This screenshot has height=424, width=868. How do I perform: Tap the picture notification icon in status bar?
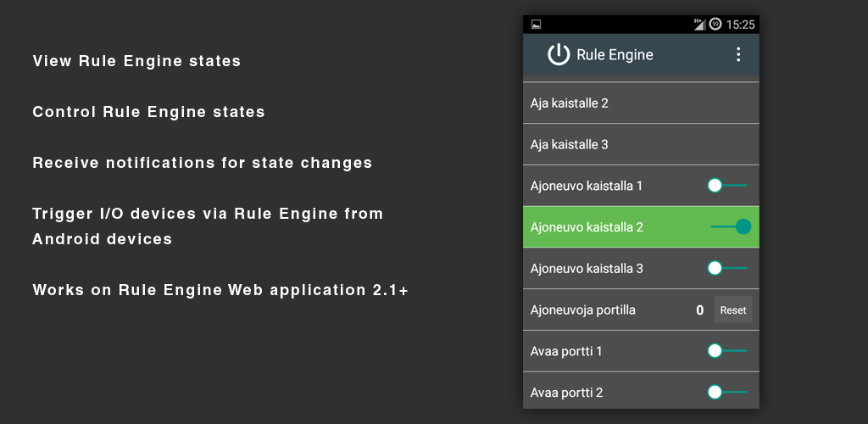coord(536,25)
